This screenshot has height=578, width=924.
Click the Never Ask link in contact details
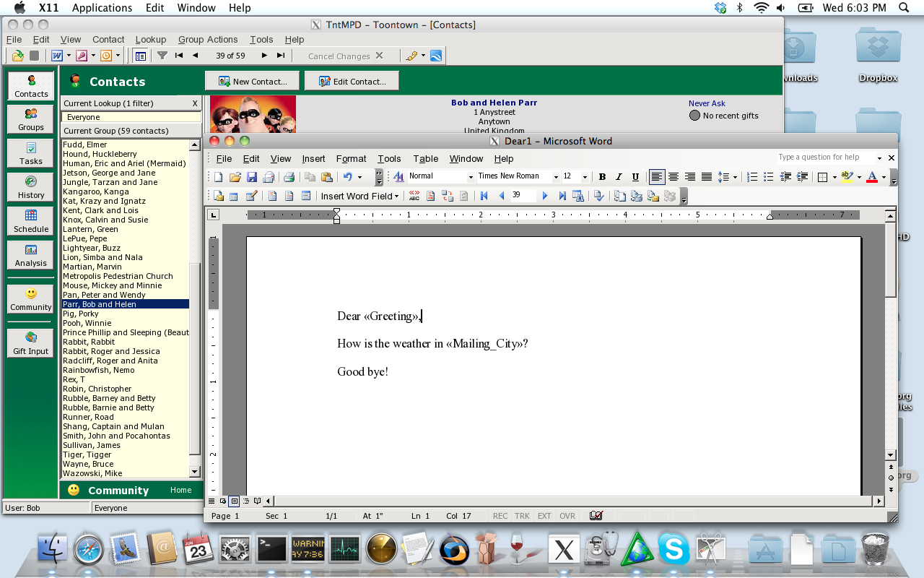coord(707,103)
